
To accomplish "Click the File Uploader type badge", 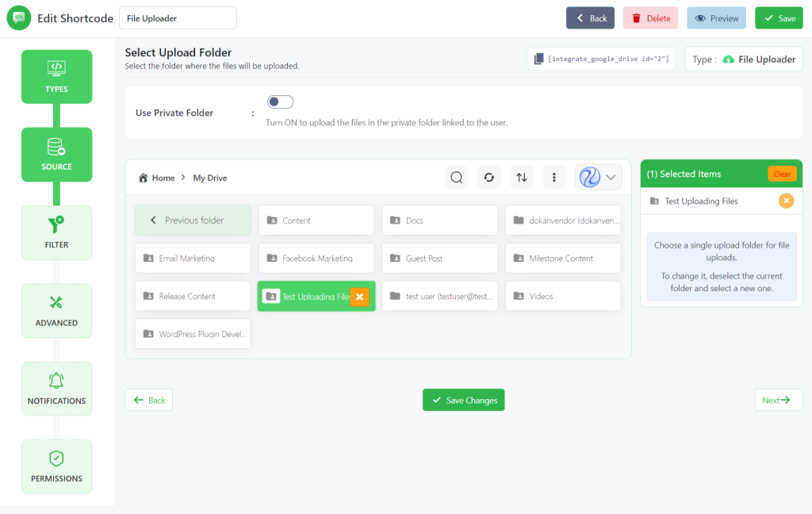I will point(744,59).
